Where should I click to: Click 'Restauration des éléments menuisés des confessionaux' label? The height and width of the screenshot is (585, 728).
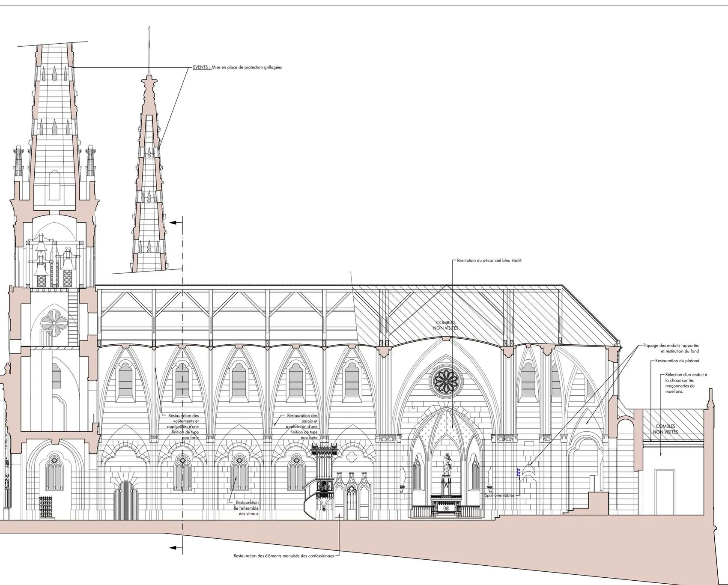(283, 556)
